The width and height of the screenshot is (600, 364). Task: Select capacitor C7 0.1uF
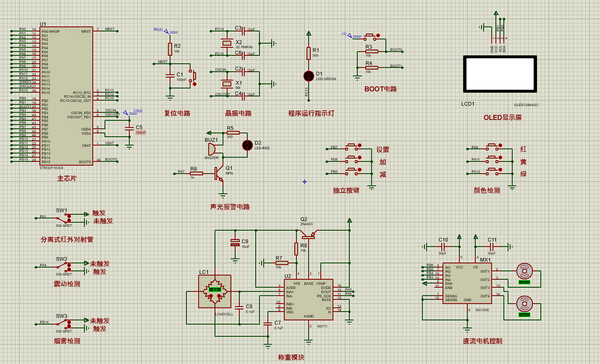coord(268,324)
